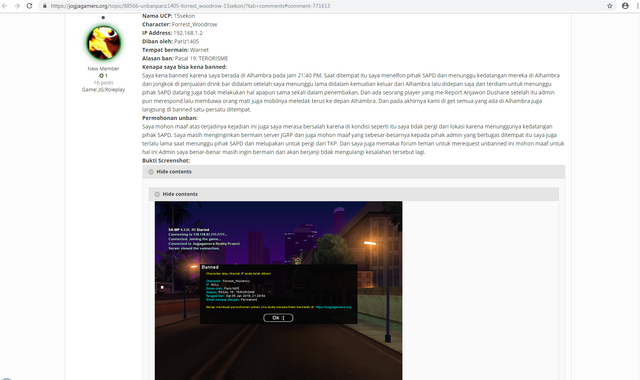Open the browser profile account icon
The image size is (640, 380).
tap(625, 6)
